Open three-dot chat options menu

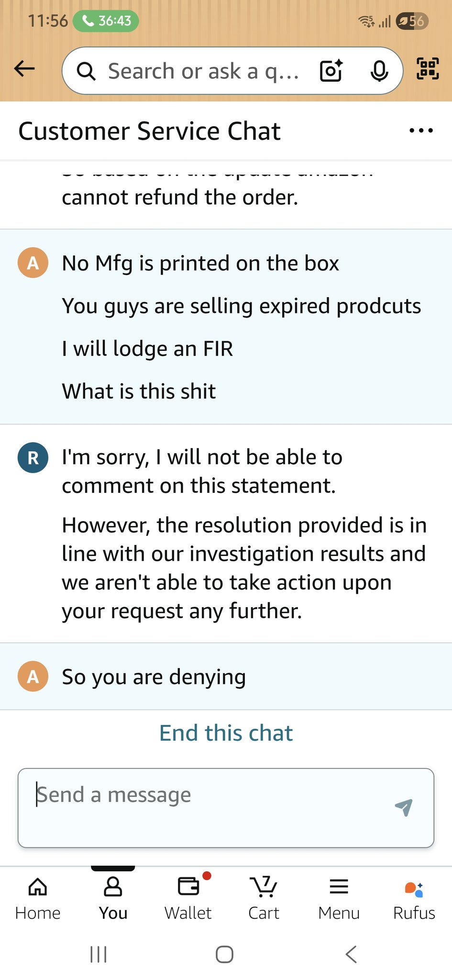coord(421,131)
